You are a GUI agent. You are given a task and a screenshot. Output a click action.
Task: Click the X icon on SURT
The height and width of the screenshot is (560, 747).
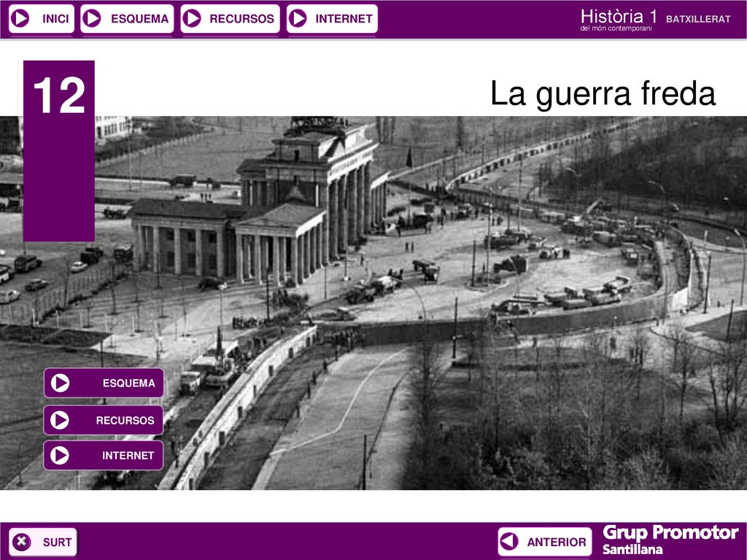click(x=21, y=542)
